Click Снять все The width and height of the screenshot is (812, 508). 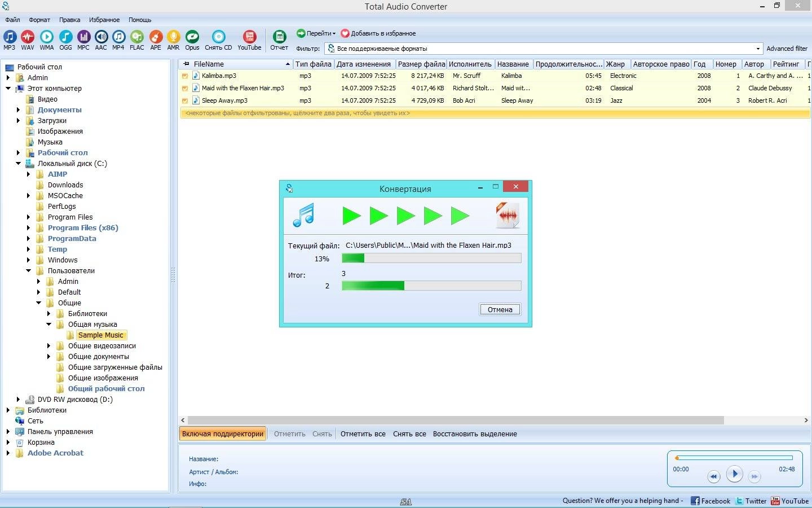click(409, 434)
